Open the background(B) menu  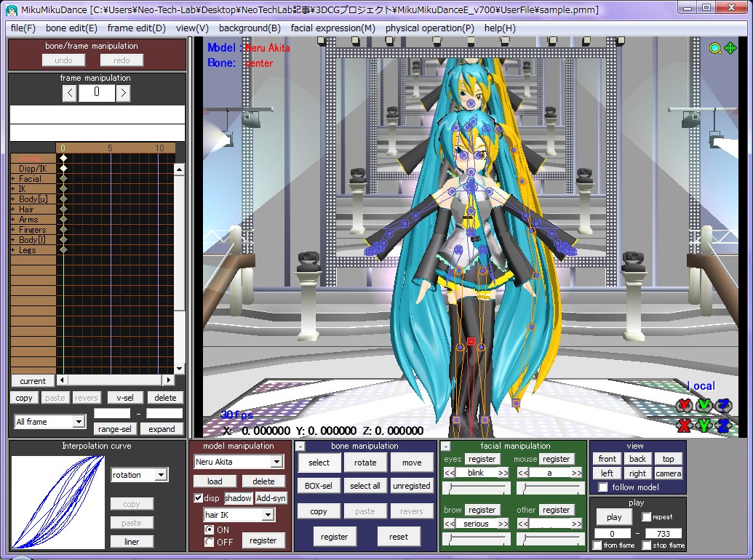(x=250, y=28)
